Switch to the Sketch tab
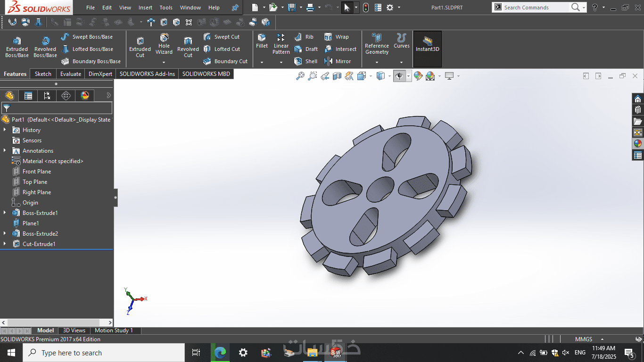This screenshot has height=362, width=644. pos(43,74)
